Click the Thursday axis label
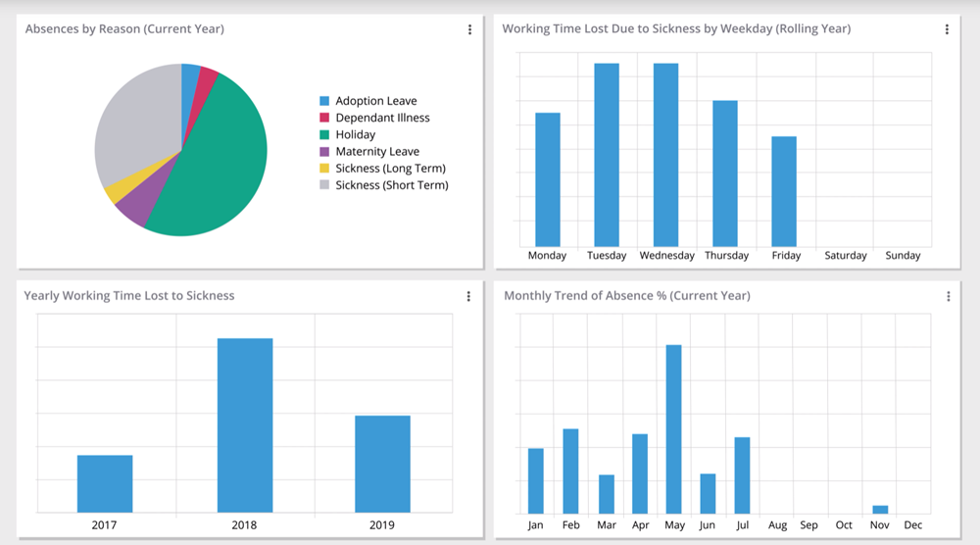Image resolution: width=980 pixels, height=545 pixels. [x=726, y=255]
